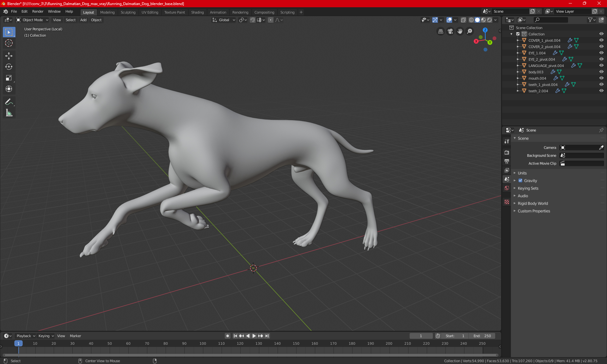Click the End frame field
The image size is (607, 364).
482,336
